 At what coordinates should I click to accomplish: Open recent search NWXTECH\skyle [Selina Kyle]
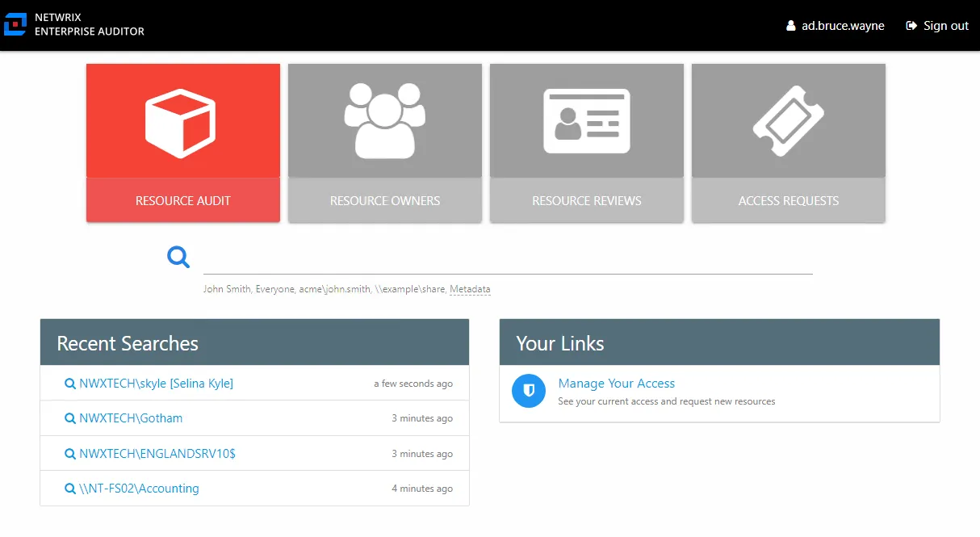click(156, 384)
